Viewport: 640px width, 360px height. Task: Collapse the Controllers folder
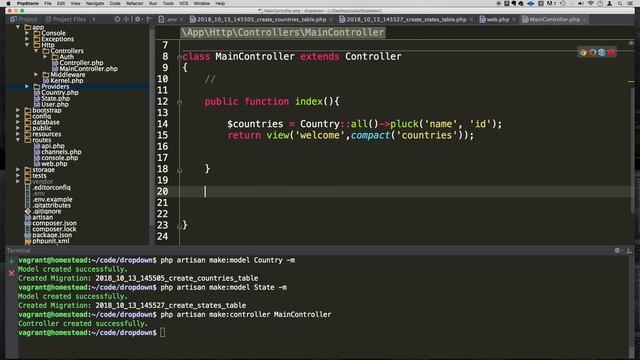[36, 51]
